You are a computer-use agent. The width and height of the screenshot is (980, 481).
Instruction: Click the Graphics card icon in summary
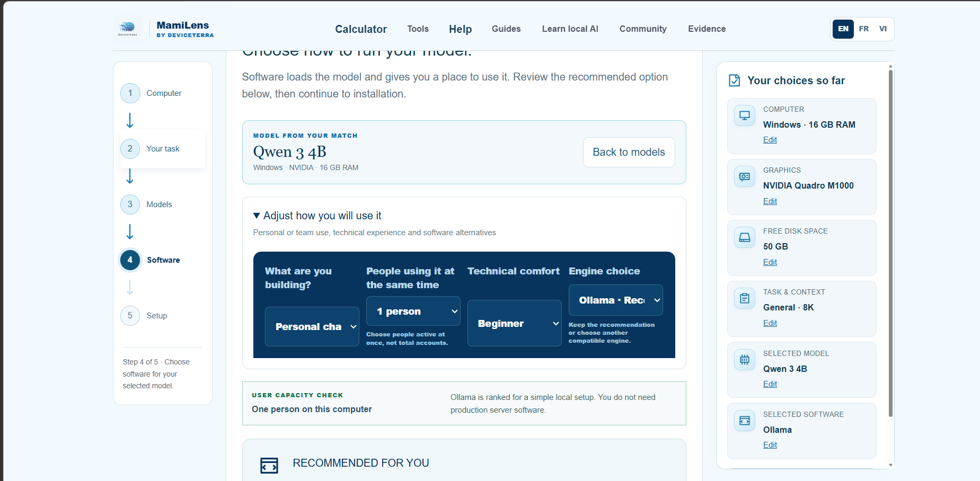pos(745,176)
